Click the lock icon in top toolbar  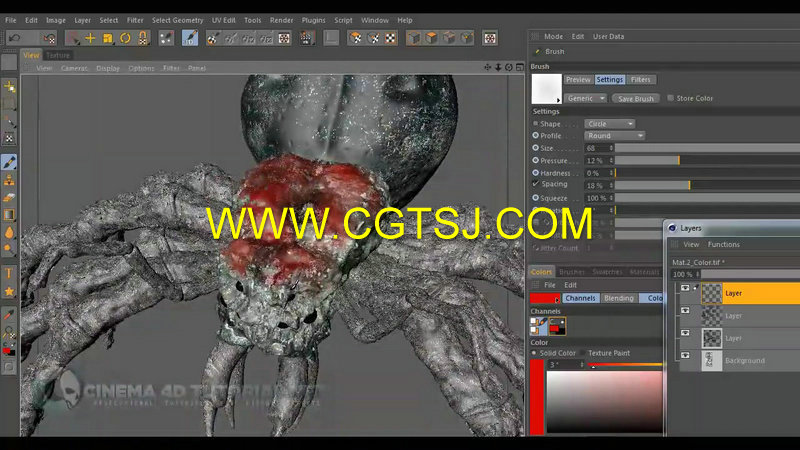point(143,38)
